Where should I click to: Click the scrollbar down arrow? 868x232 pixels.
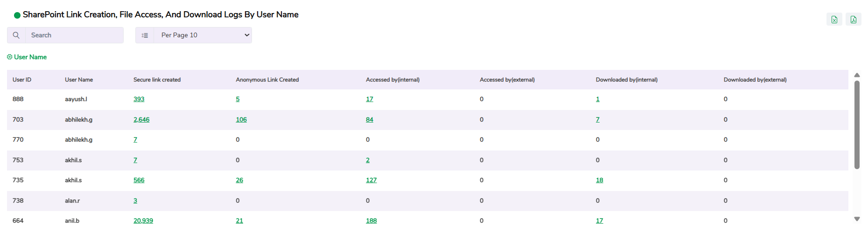click(857, 218)
